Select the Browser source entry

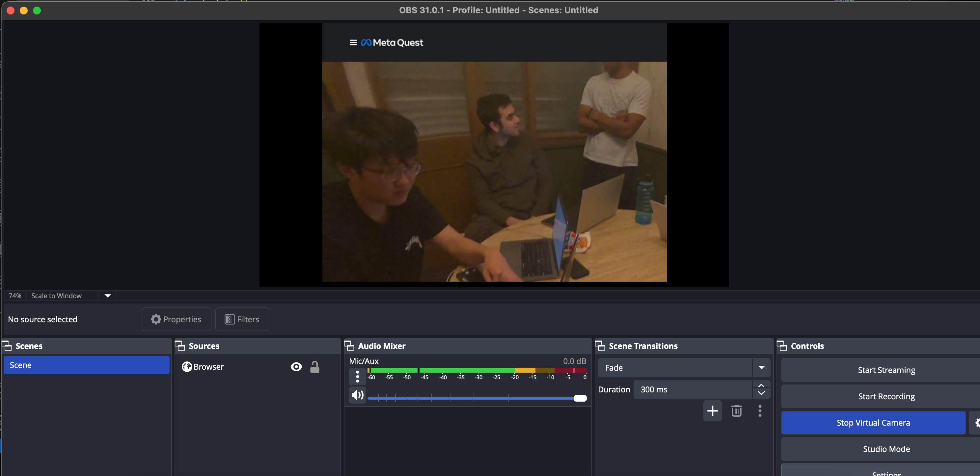point(208,366)
